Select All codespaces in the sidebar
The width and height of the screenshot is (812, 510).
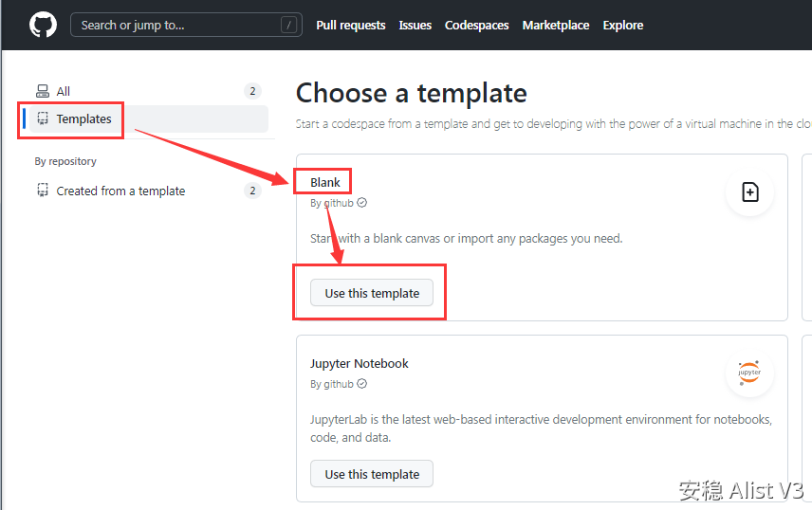click(x=63, y=91)
